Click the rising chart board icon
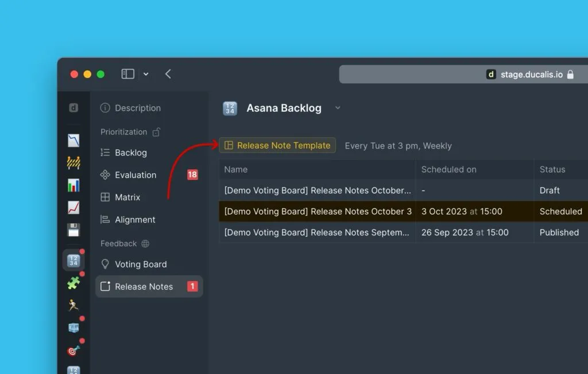Viewport: 588px width, 374px height. 73,208
